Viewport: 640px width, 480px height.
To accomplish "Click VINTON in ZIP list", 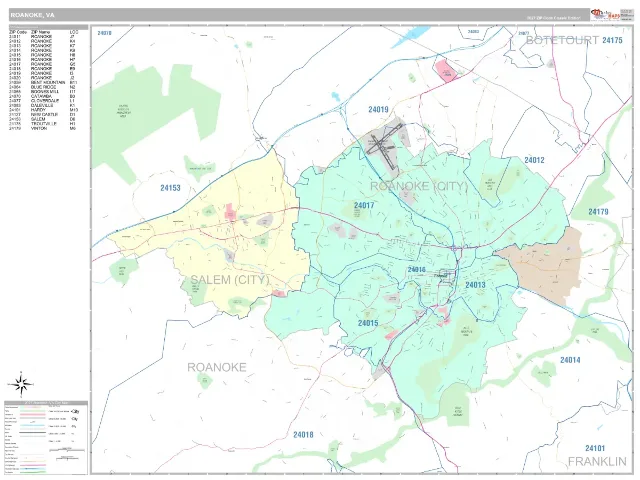I will [x=39, y=128].
